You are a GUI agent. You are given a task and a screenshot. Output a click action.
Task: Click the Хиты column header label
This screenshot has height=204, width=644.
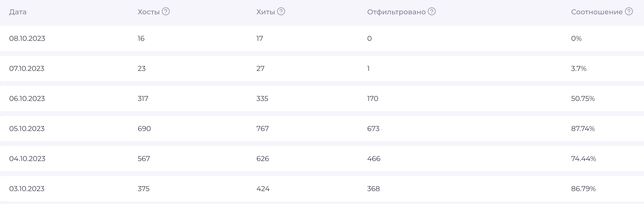point(265,12)
